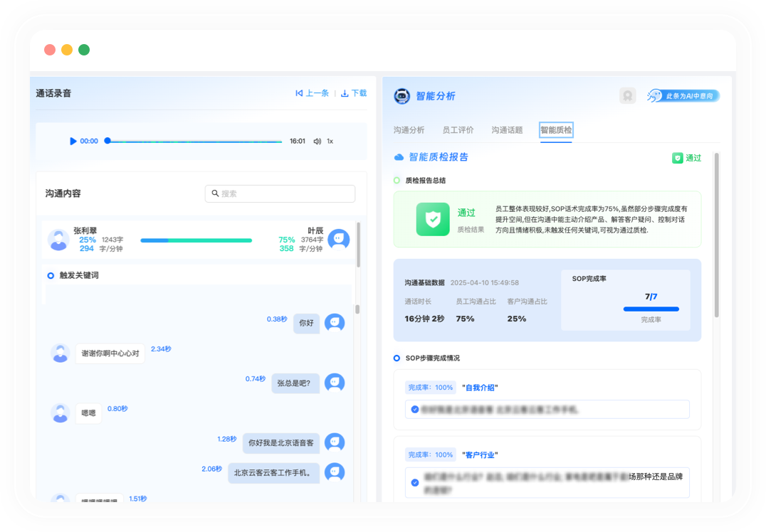
Task: Play the call recording audio
Action: pyautogui.click(x=73, y=141)
